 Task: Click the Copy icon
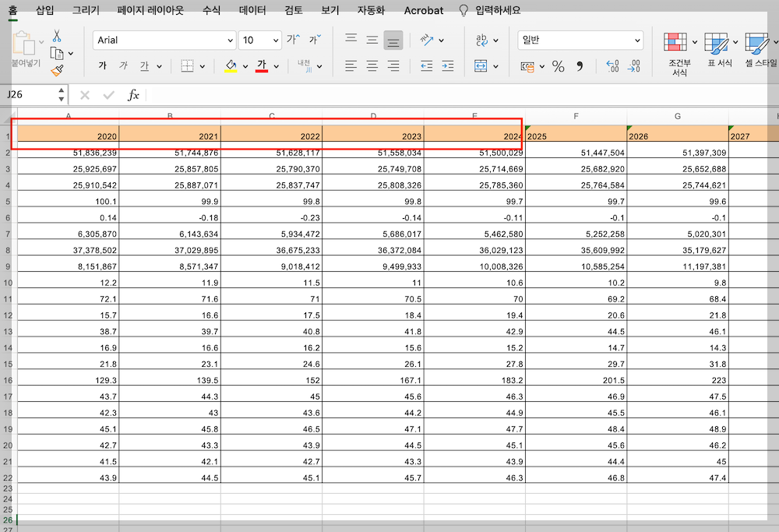coord(57,53)
